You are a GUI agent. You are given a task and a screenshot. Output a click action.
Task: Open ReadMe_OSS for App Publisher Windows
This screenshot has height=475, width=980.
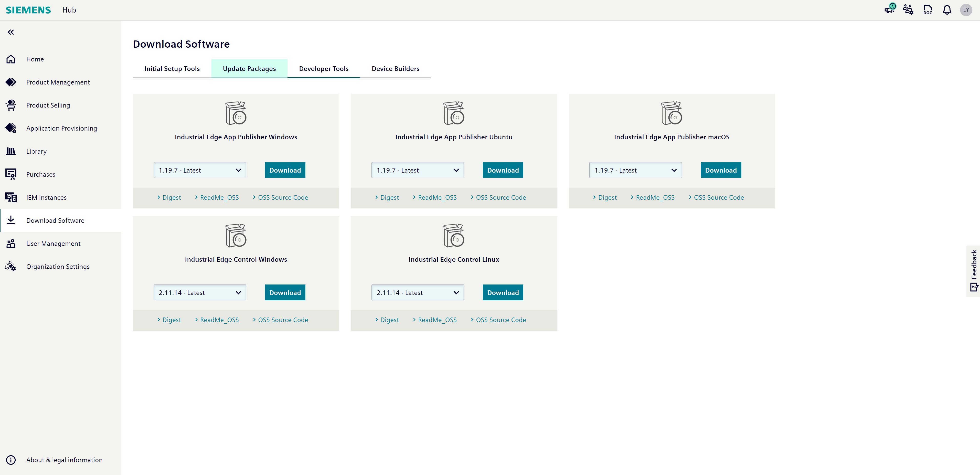(x=217, y=197)
